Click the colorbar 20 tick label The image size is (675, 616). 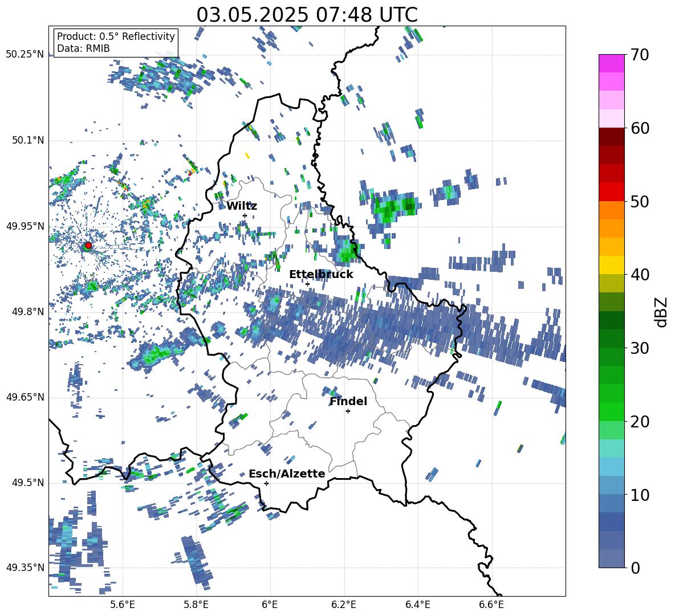pos(640,421)
